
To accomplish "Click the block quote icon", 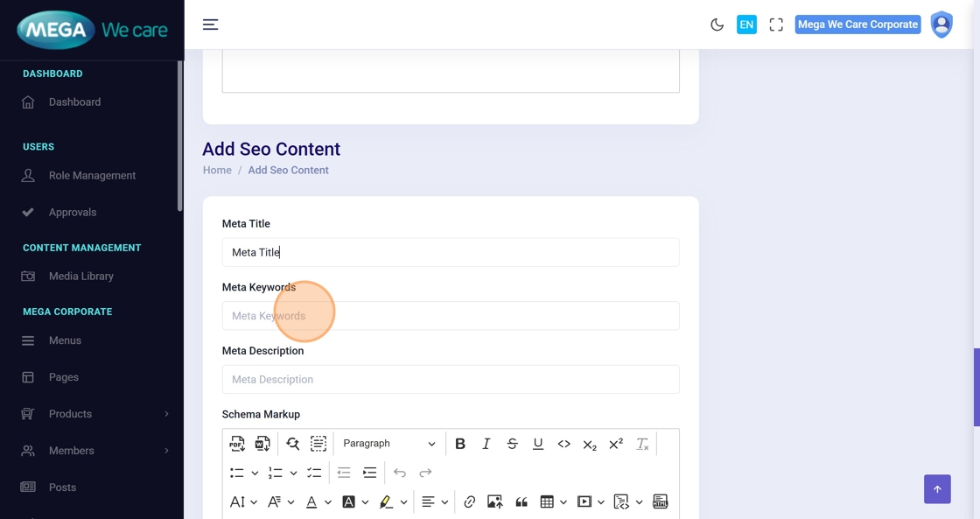I will [x=521, y=502].
